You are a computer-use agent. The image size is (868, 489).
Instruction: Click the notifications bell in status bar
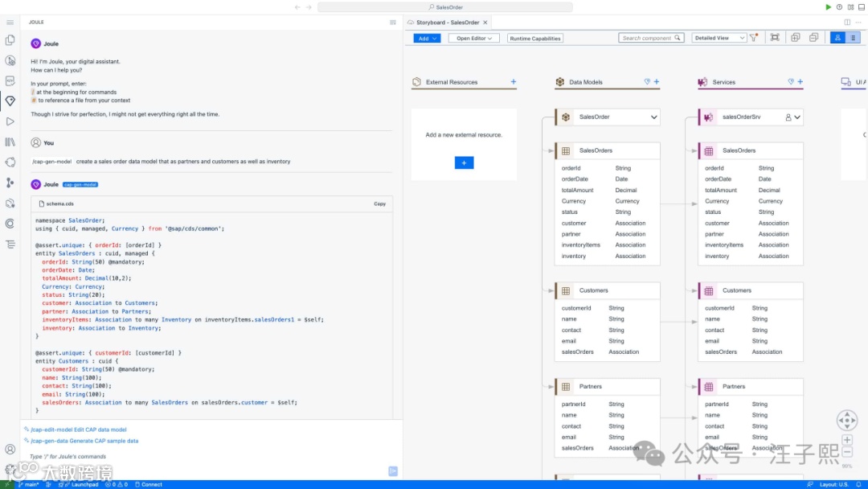[x=858, y=484]
